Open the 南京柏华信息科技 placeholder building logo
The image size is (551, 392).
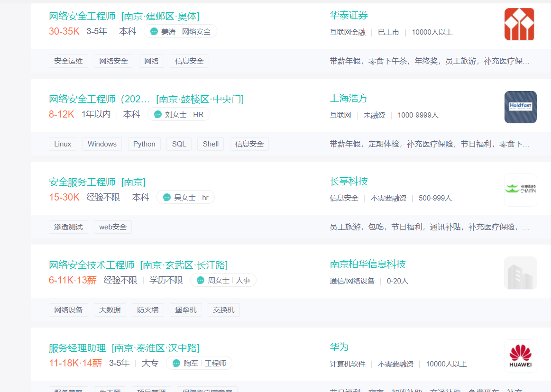(520, 273)
